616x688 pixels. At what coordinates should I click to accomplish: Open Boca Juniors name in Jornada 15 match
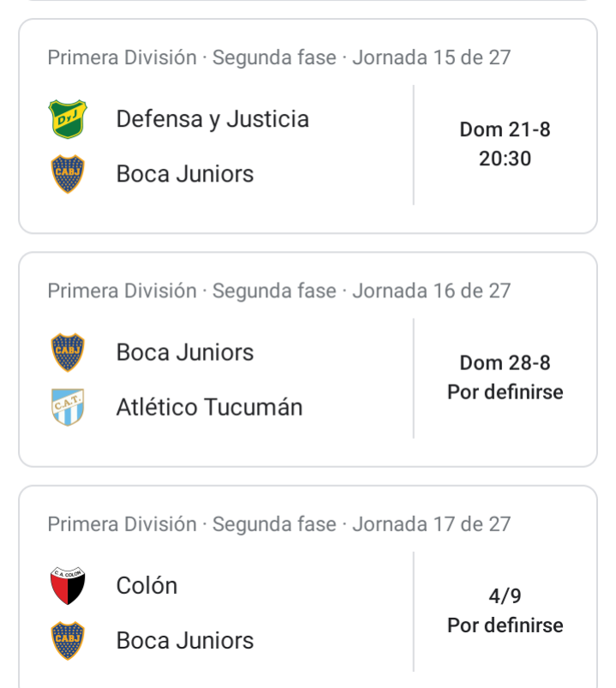[185, 174]
